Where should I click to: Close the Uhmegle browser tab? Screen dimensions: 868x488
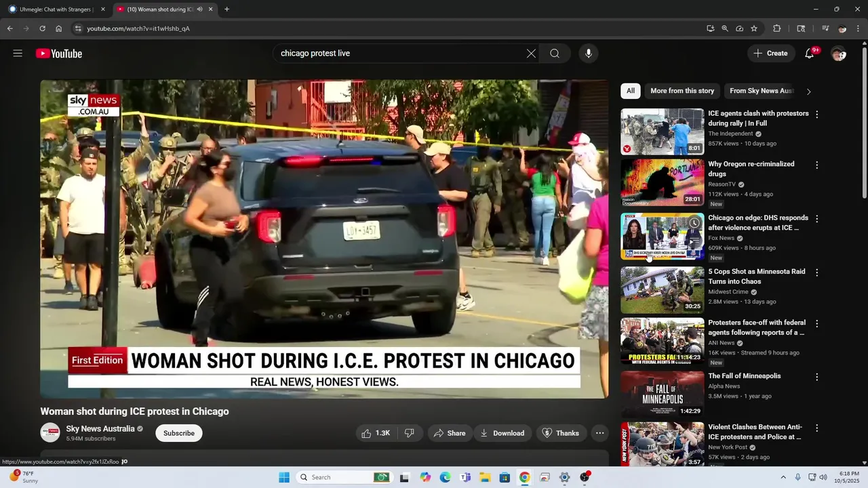click(x=103, y=9)
